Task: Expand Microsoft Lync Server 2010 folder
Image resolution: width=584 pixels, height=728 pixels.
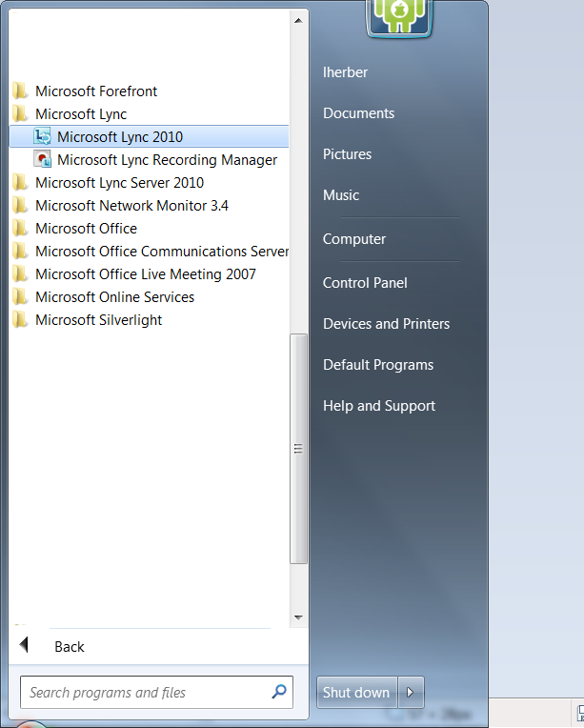Action: tap(119, 182)
